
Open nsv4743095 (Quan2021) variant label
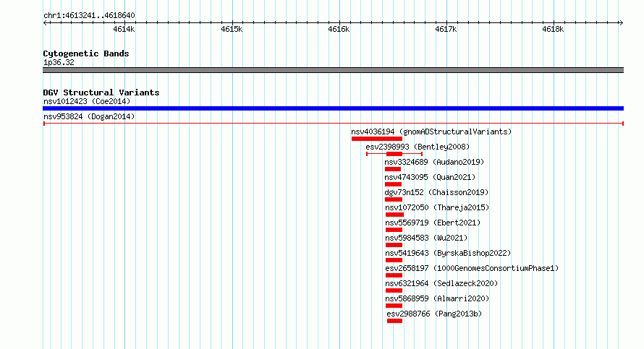click(430, 177)
